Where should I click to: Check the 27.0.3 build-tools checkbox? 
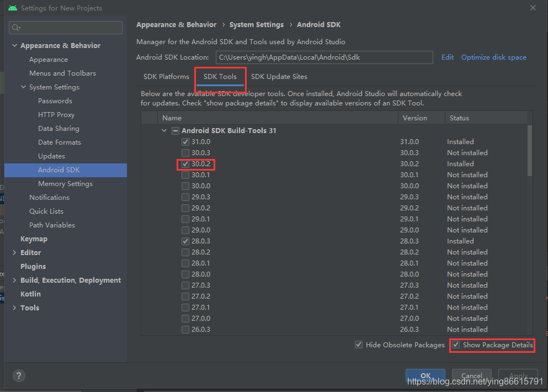[185, 285]
